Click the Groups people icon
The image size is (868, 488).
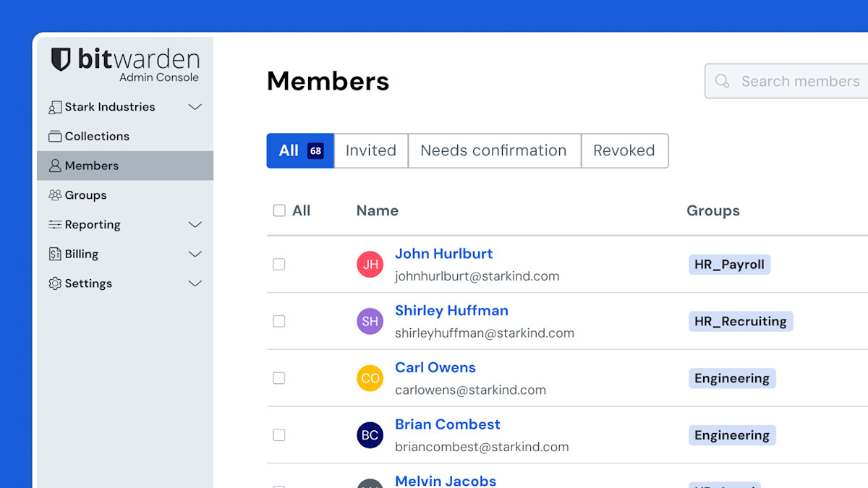click(55, 195)
